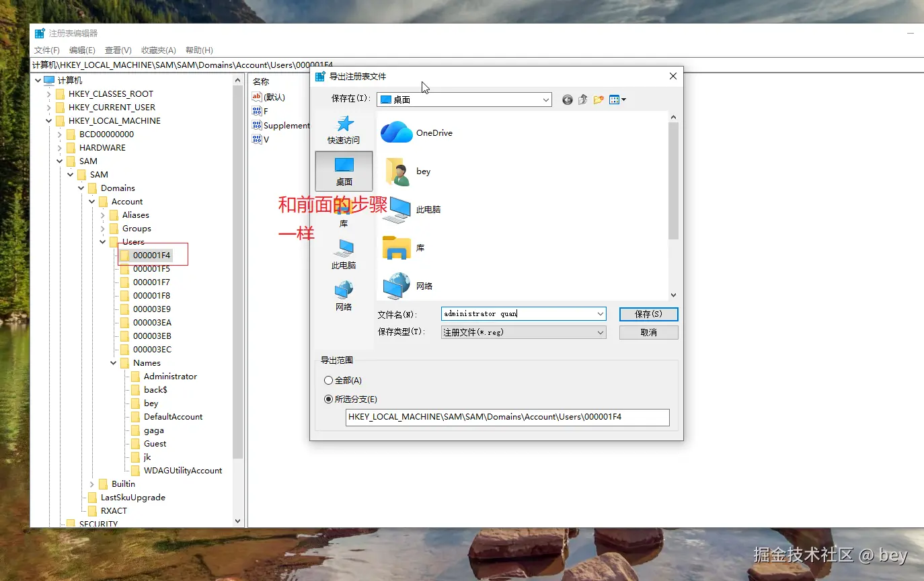924x581 pixels.
Task: Expand the Groups key
Action: [103, 229]
